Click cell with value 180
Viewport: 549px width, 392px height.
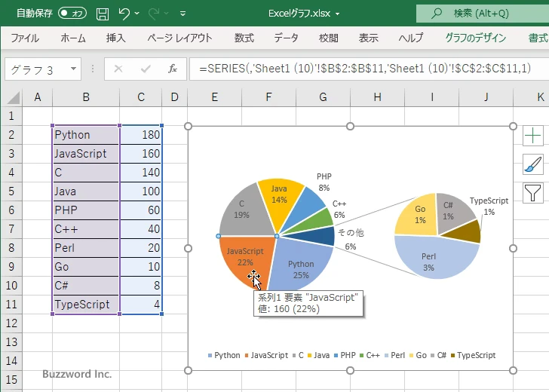click(x=141, y=135)
